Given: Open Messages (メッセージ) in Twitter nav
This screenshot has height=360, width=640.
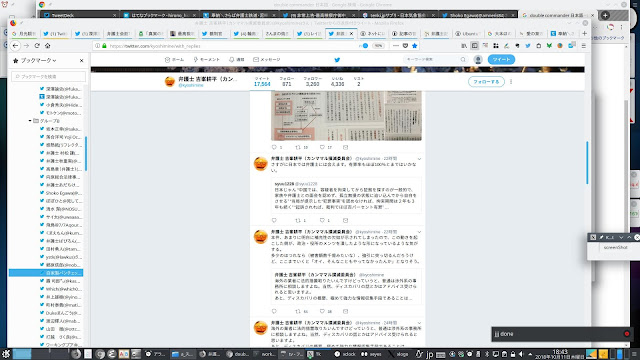Looking at the screenshot, I should pos(267,60).
